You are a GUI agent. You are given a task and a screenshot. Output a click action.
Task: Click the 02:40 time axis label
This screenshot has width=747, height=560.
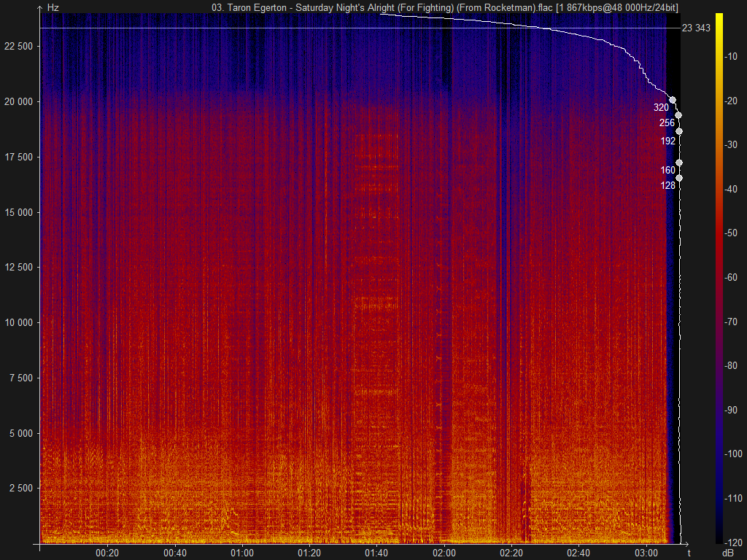click(578, 553)
